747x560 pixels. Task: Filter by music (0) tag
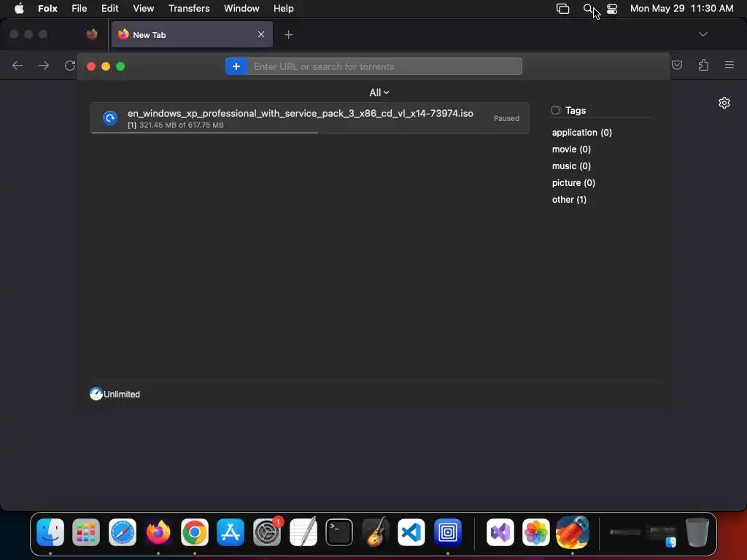pyautogui.click(x=571, y=166)
